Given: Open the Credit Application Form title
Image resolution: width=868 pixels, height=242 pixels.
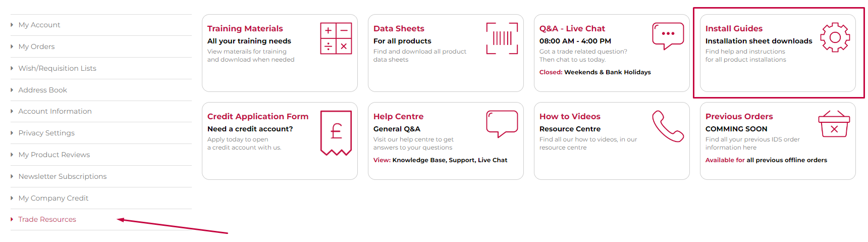Looking at the screenshot, I should (258, 117).
